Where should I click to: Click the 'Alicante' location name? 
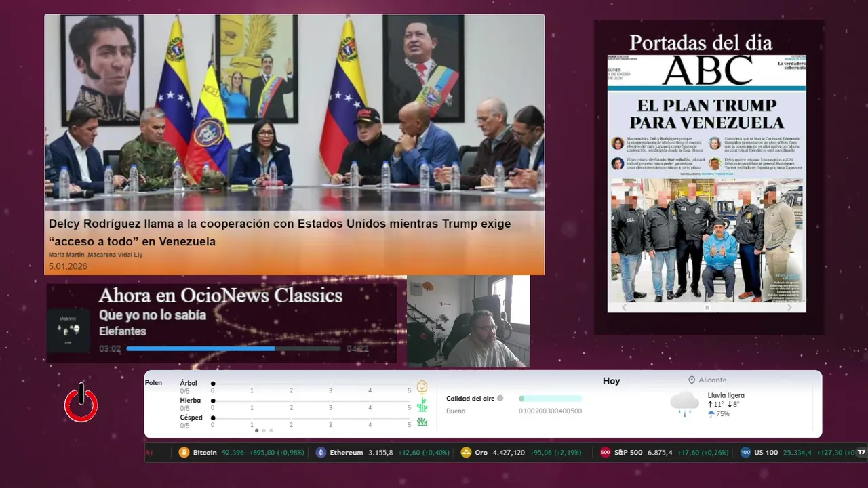[713, 380]
